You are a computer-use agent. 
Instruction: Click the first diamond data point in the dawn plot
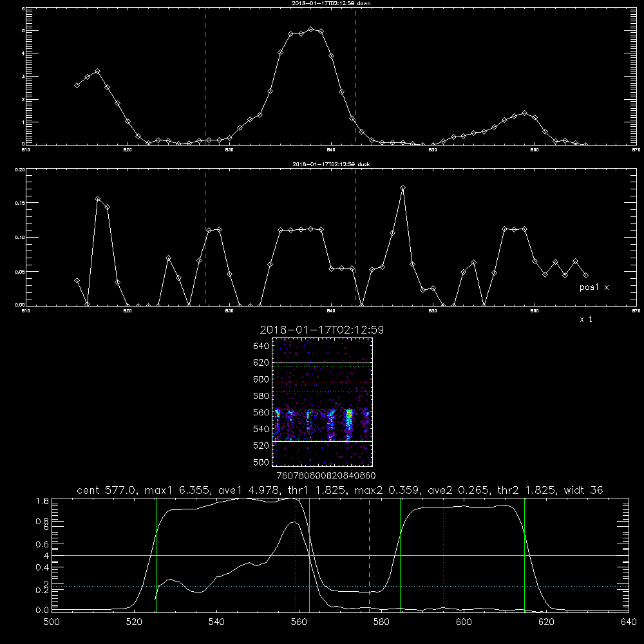click(77, 85)
